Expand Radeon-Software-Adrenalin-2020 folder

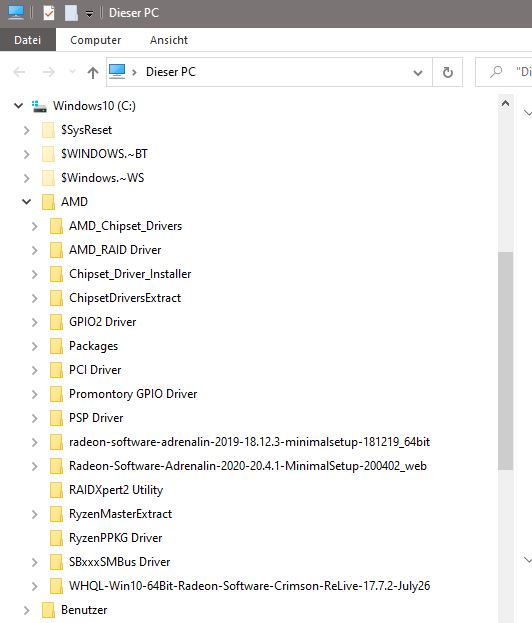35,466
